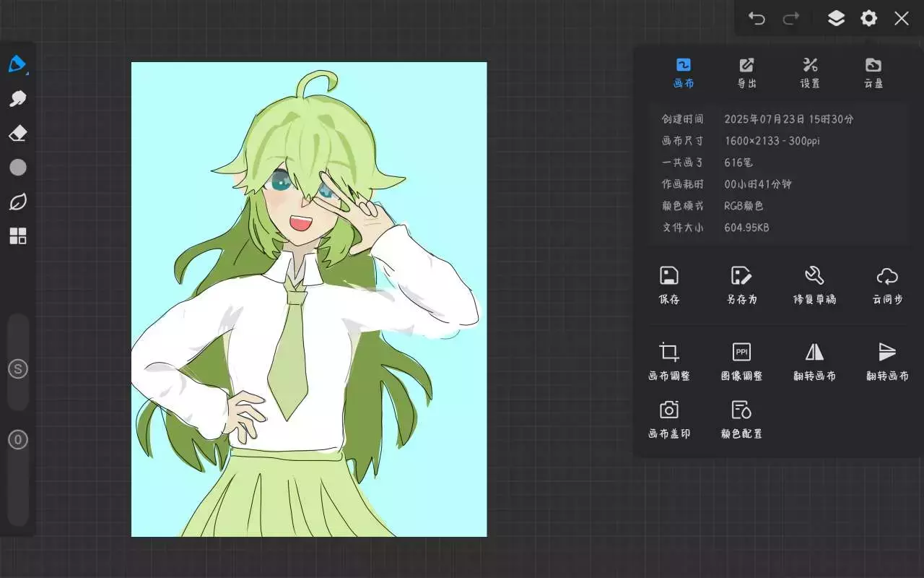Viewport: 924px width, 578px height.
Task: Click the 保存 save button
Action: coord(669,284)
